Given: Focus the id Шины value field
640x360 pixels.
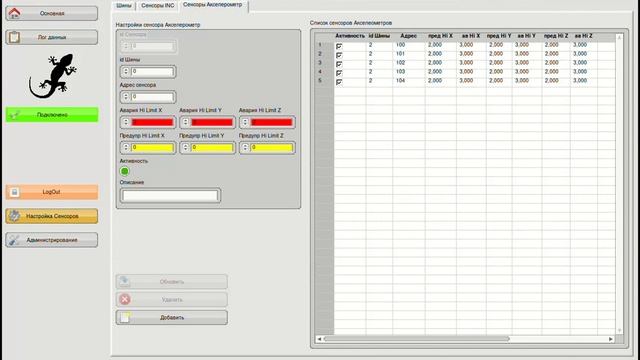Looking at the screenshot, I should point(152,72).
